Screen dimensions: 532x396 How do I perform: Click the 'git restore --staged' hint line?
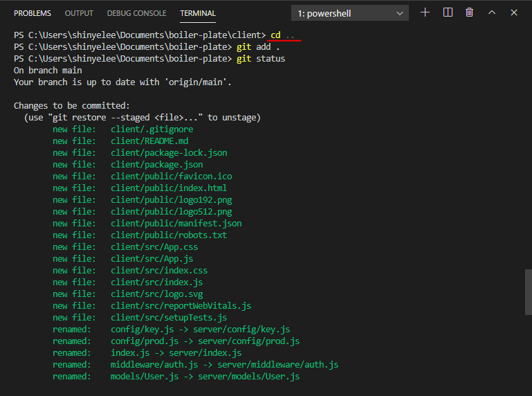pos(142,118)
